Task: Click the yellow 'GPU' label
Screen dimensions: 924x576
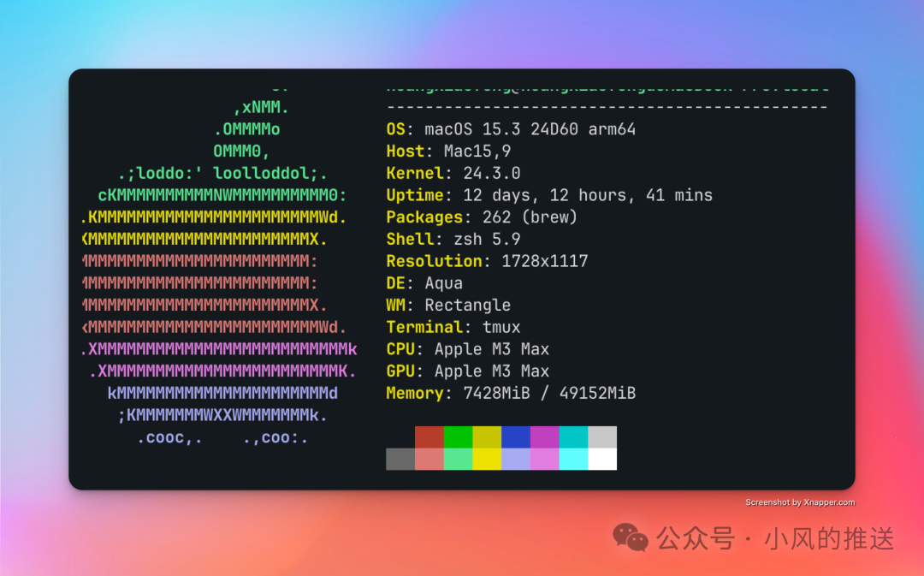Action: [x=400, y=371]
